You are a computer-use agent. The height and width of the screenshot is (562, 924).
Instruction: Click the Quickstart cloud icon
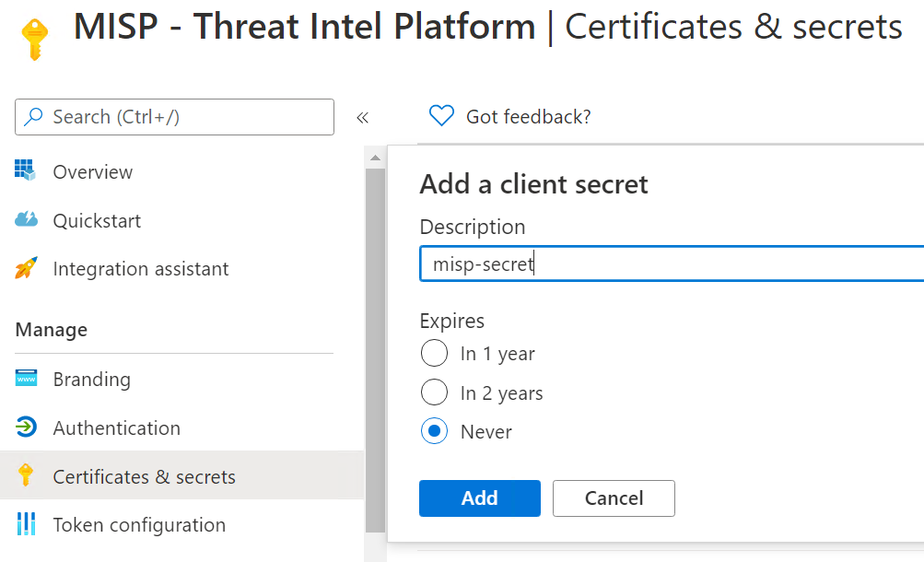(26, 220)
